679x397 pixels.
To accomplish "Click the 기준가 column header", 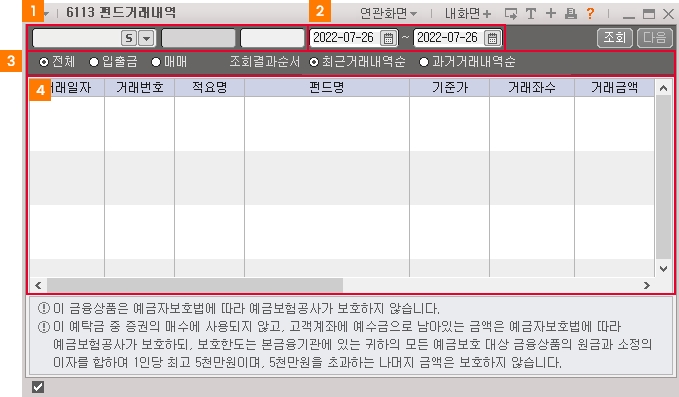I will (x=449, y=87).
